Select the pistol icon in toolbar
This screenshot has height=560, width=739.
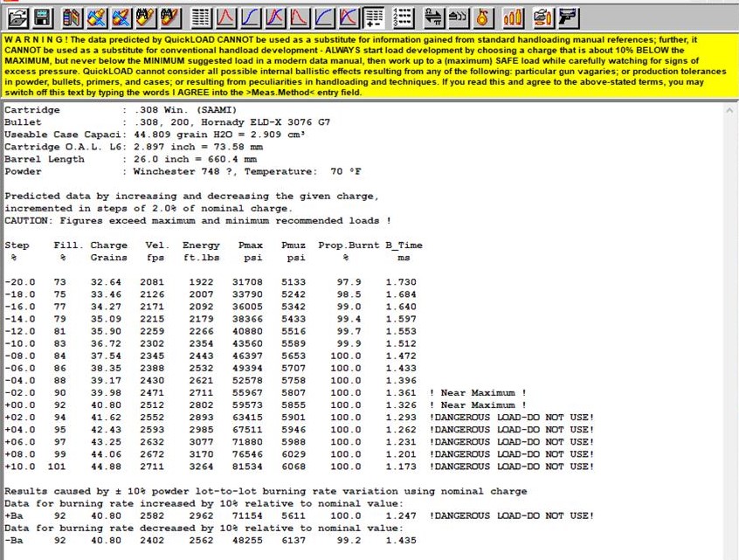567,16
